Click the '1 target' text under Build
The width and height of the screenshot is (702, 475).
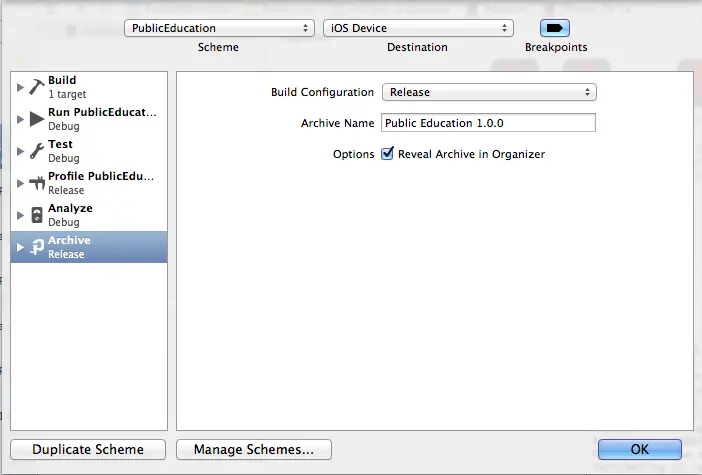click(67, 94)
